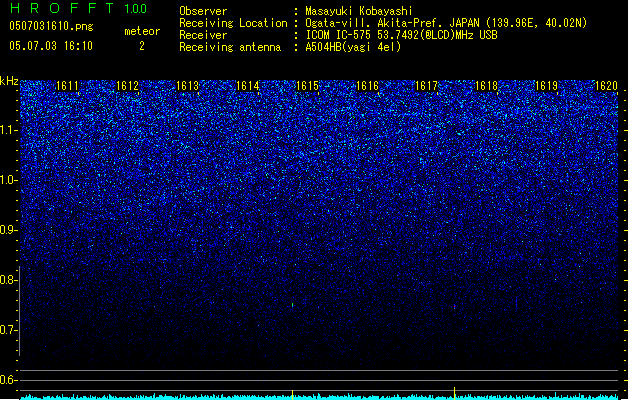This screenshot has height=400, width=629.
Task: Click the 0.8 kHz frequency label
Action: pyautogui.click(x=9, y=280)
